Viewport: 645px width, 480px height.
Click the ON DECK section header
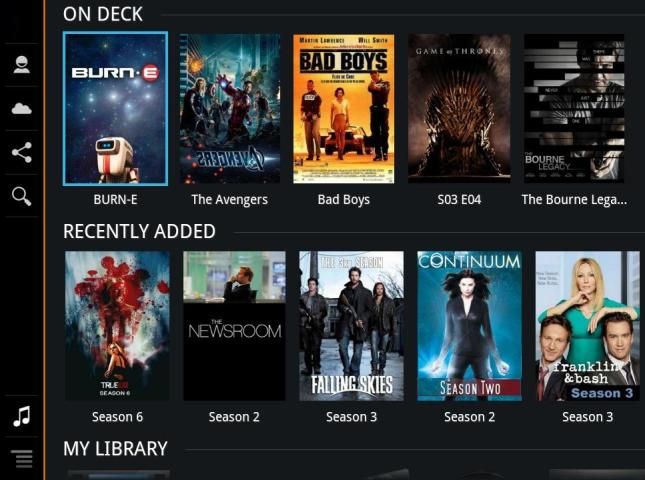tap(103, 14)
